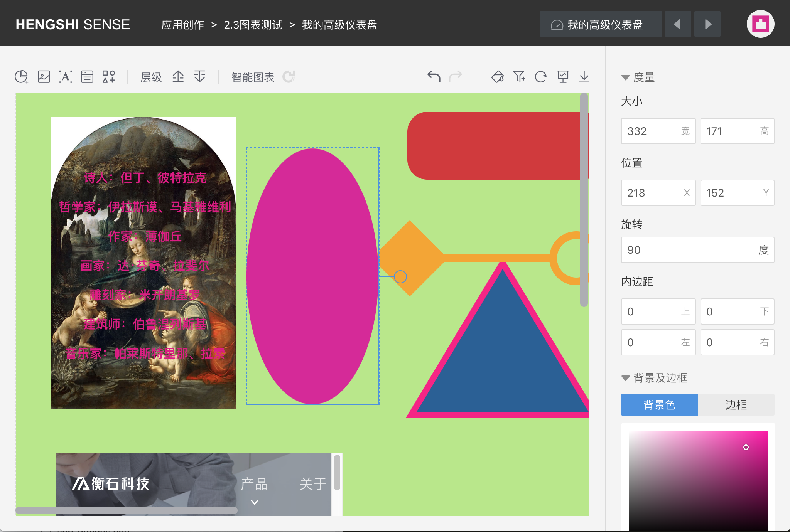Switch to the 边框 tab
The width and height of the screenshot is (790, 532).
click(x=736, y=405)
